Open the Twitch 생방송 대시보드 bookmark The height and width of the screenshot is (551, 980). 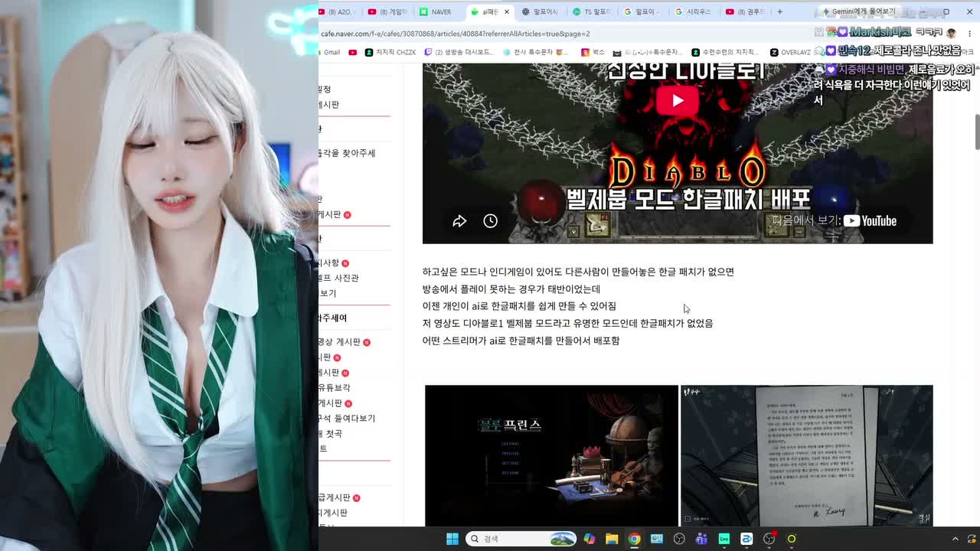pyautogui.click(x=459, y=52)
